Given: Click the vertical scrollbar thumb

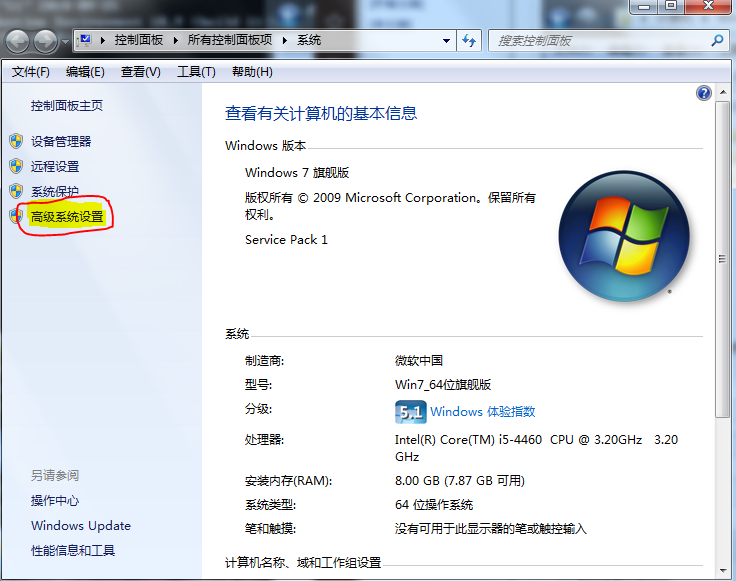Looking at the screenshot, I should point(722,259).
